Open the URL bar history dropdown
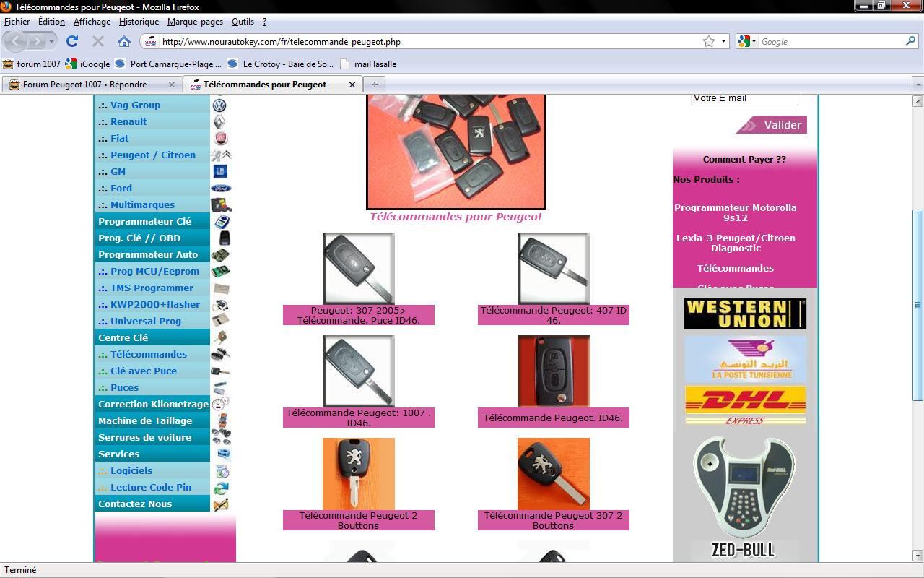This screenshot has width=924, height=578. click(724, 42)
